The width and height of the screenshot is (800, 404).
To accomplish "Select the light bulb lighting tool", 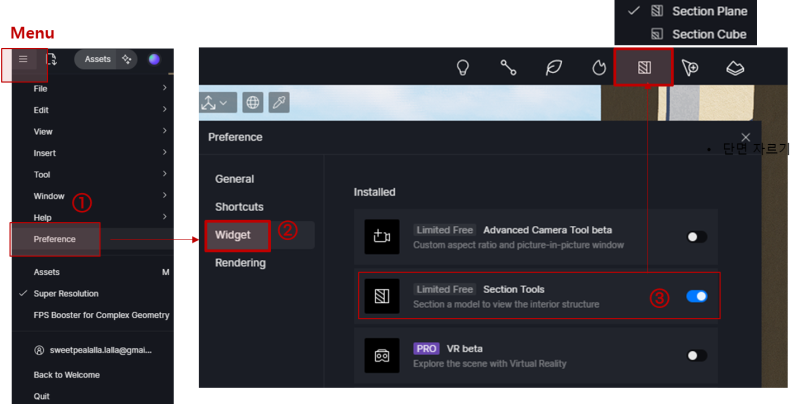I will 463,67.
